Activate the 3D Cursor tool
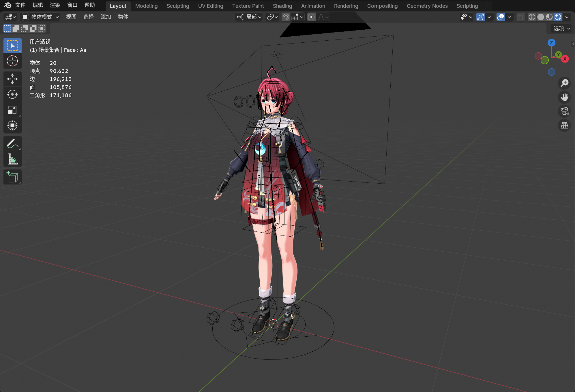 [12, 61]
